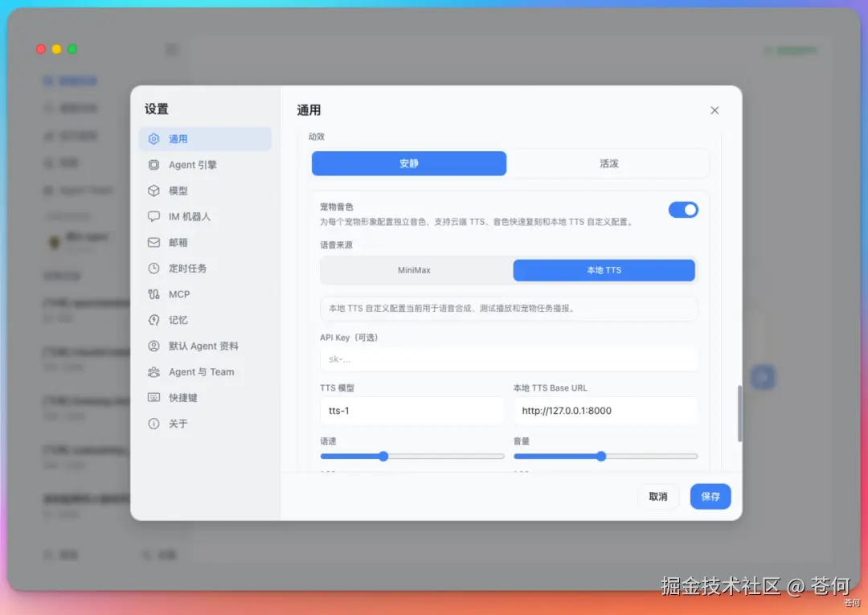This screenshot has height=615, width=868.
Task: Click the 保存 button
Action: coord(710,497)
